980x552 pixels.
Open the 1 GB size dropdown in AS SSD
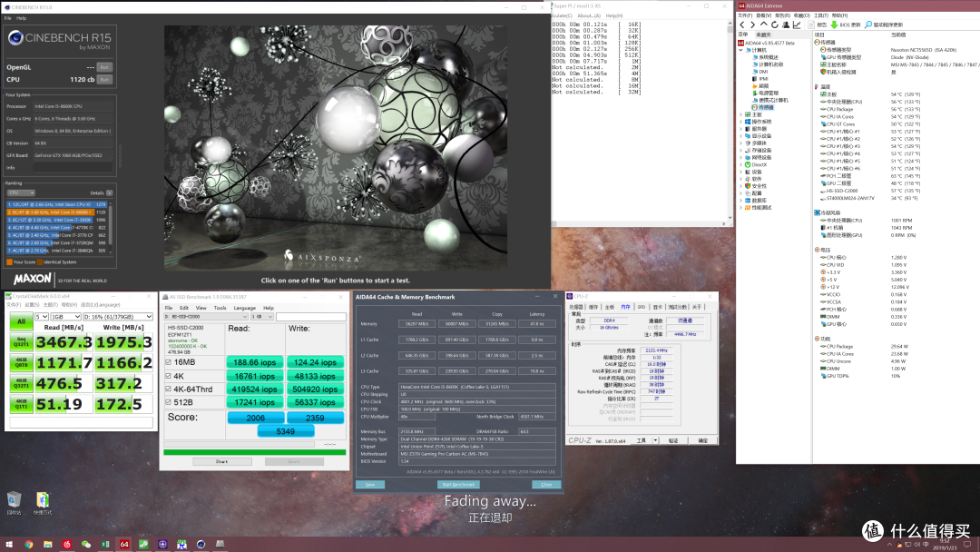pyautogui.click(x=262, y=316)
